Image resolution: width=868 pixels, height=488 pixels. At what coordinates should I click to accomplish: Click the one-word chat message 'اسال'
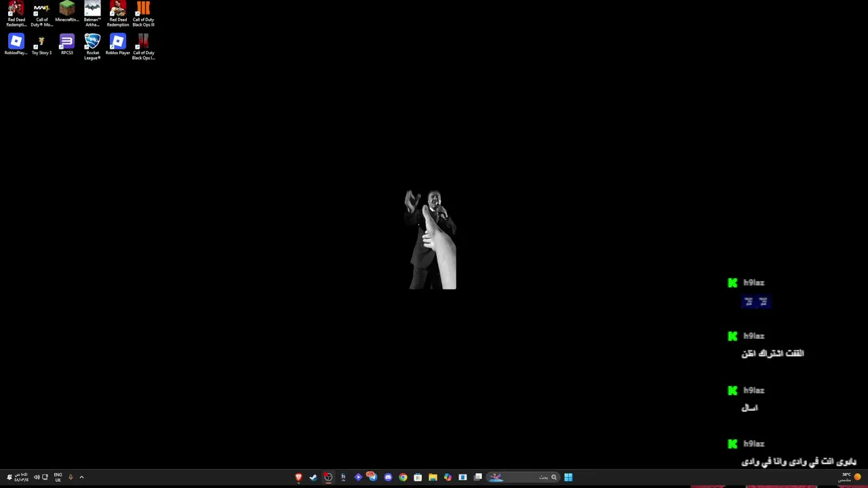point(749,407)
